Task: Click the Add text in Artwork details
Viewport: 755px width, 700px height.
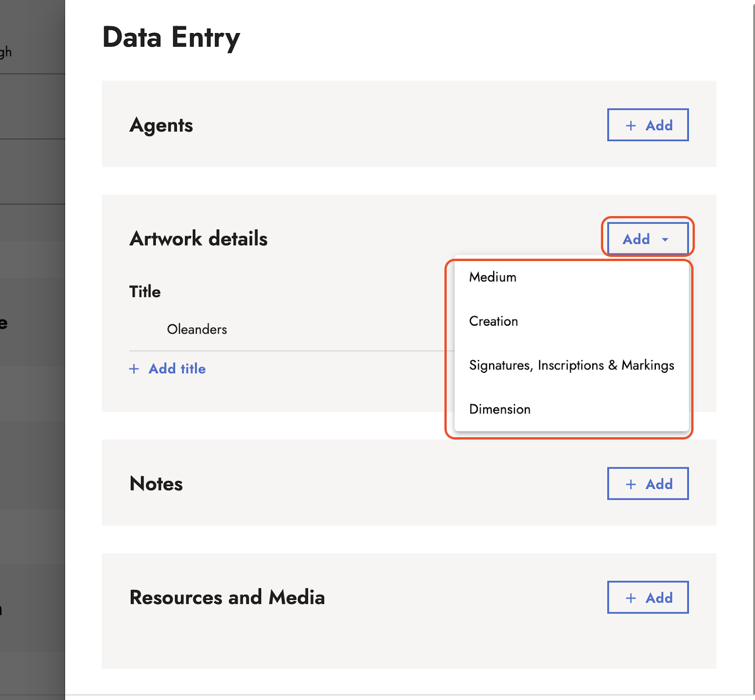Action: click(x=636, y=239)
